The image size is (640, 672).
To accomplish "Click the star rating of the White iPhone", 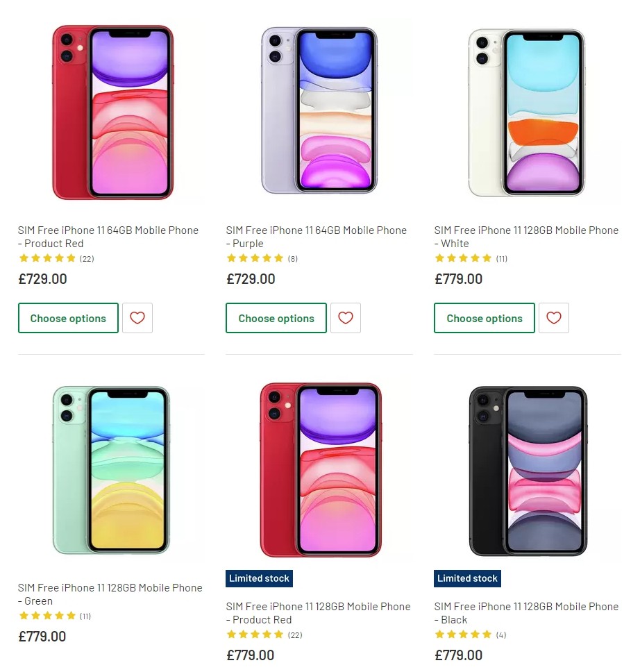I will [464, 258].
